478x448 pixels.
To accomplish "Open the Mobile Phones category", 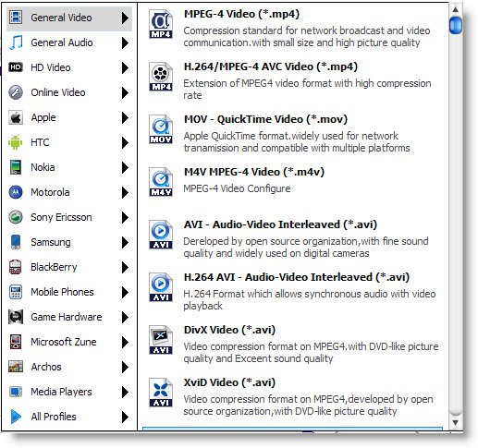I will (x=69, y=292).
